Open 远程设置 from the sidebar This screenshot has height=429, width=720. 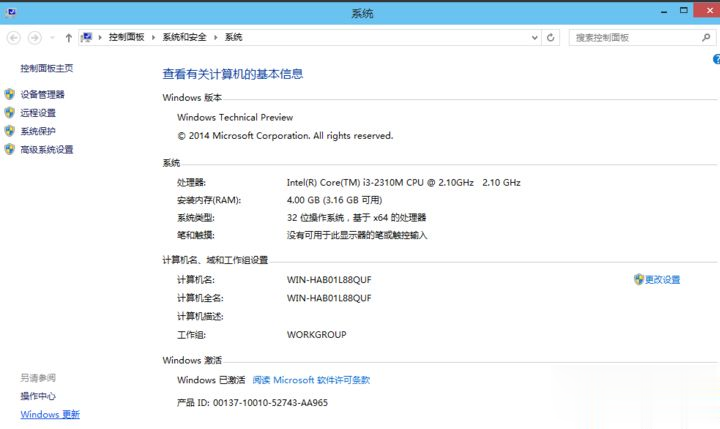coord(38,113)
